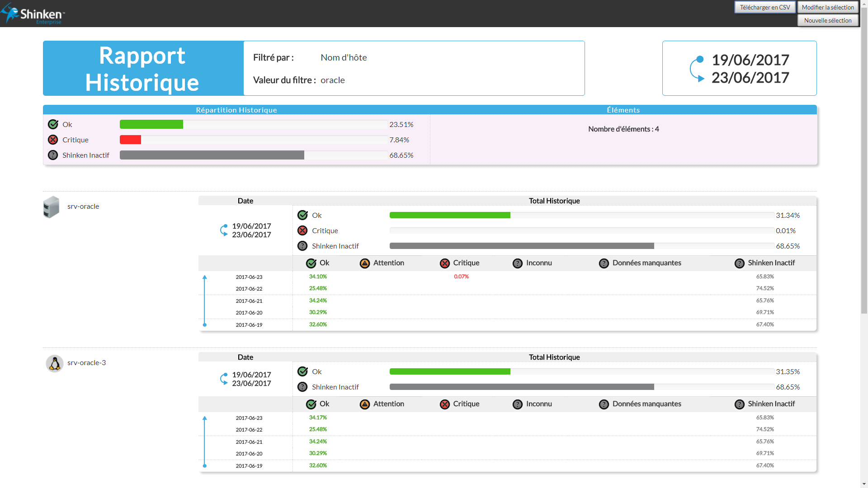
Task: Click the srv-oracle server icon
Action: pyautogui.click(x=51, y=207)
